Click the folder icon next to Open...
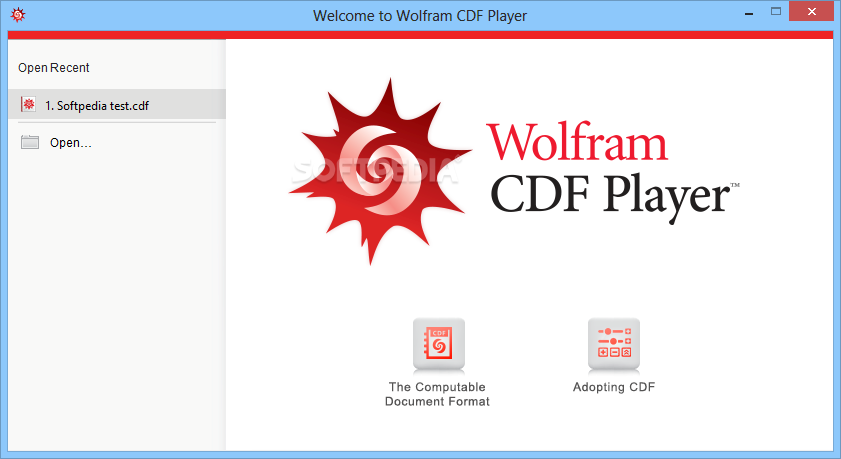841x459 pixels. click(30, 142)
